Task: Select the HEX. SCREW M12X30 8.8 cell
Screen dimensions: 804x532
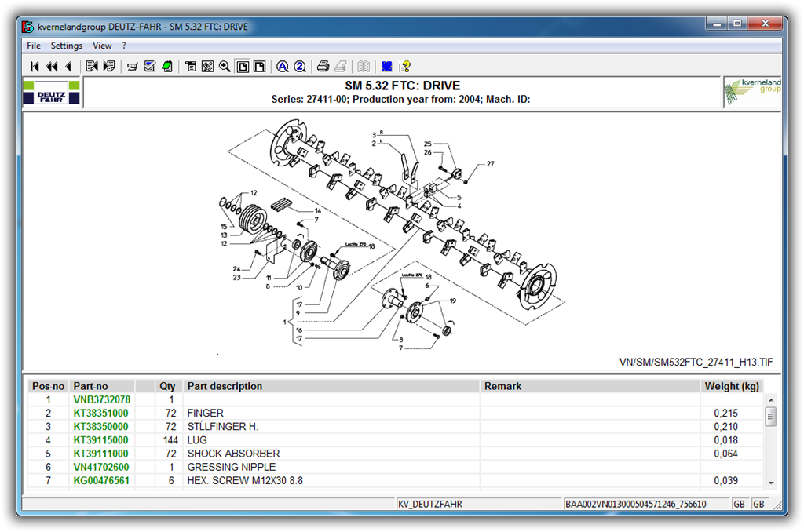Action: [x=331, y=481]
